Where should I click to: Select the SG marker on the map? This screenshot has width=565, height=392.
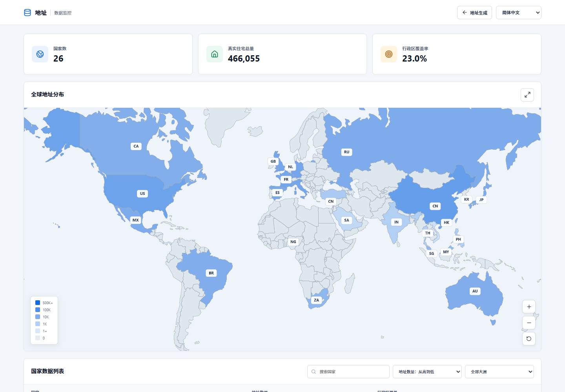tap(432, 253)
